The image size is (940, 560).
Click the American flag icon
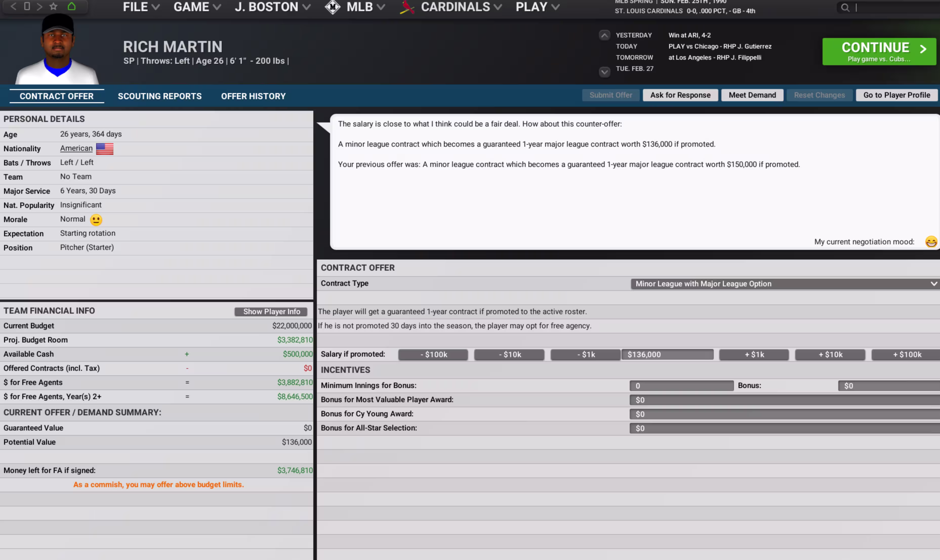tap(105, 149)
